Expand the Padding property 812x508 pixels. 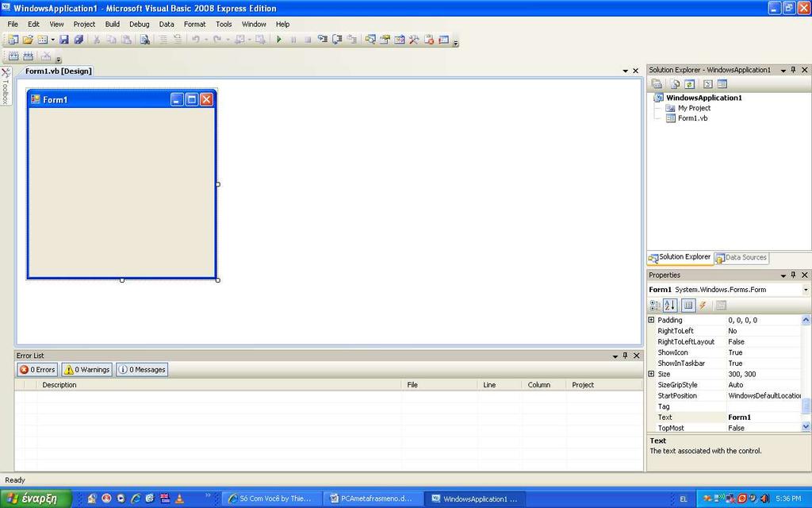click(x=652, y=320)
